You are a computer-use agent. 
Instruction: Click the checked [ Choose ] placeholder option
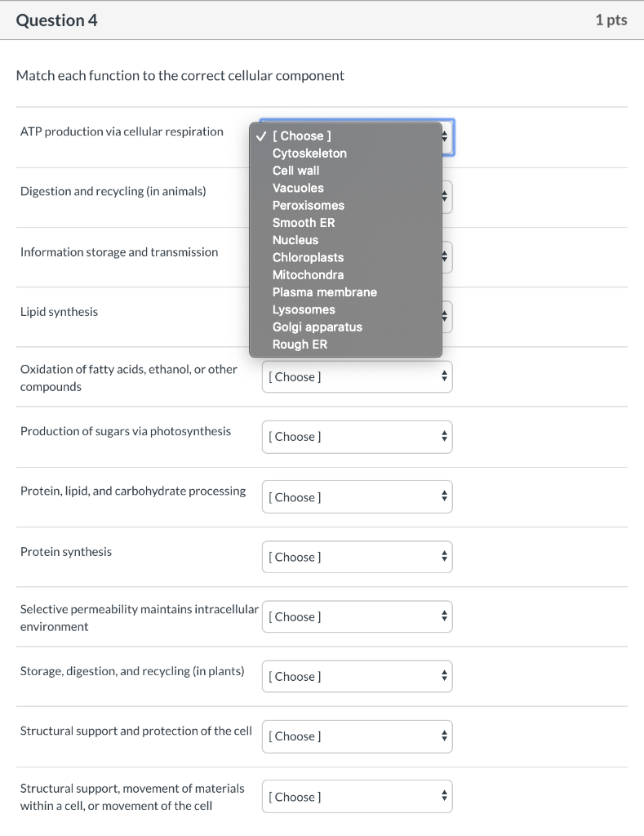301,136
